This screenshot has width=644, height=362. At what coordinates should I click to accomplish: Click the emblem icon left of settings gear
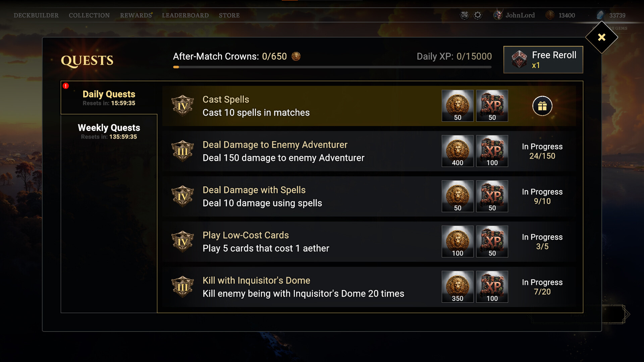464,15
